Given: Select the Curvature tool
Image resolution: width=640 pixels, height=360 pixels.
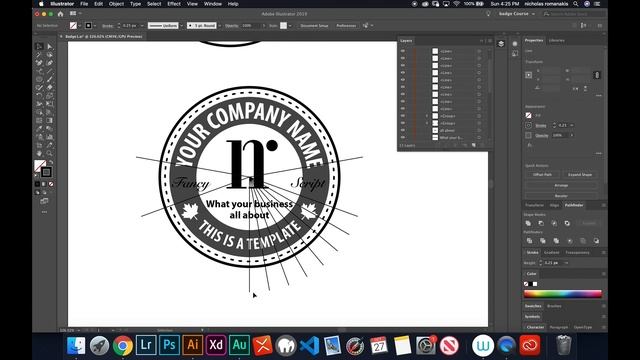Looking at the screenshot, I should click(50, 63).
